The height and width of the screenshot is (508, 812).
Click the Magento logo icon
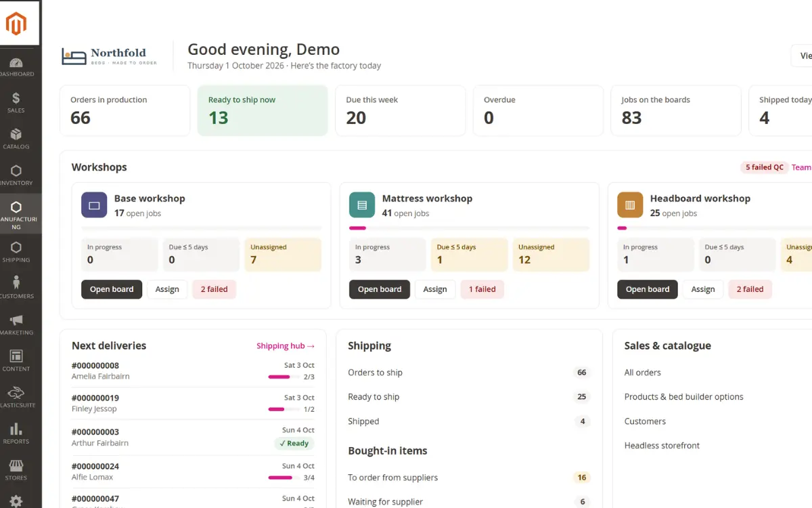pyautogui.click(x=16, y=24)
